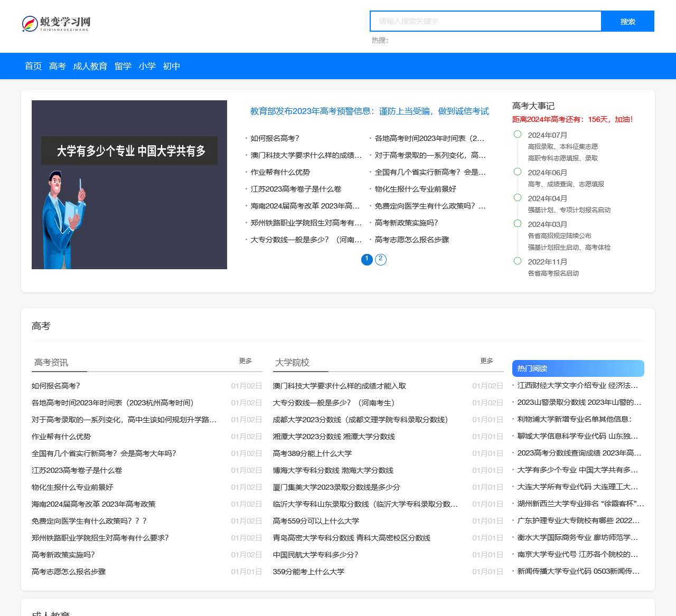This screenshot has width=676, height=616.
Task: Expand 更多 in the 大学院校 section
Action: 486,361
